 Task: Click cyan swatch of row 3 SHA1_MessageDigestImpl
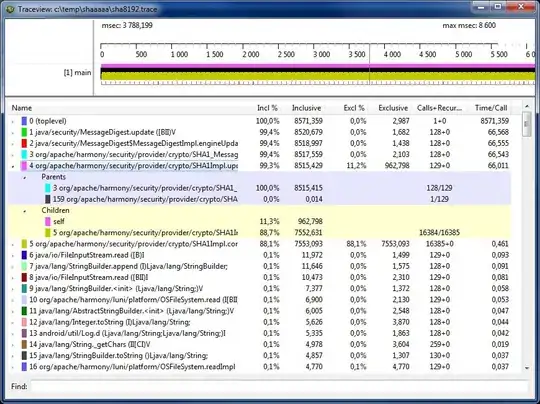coord(24,154)
